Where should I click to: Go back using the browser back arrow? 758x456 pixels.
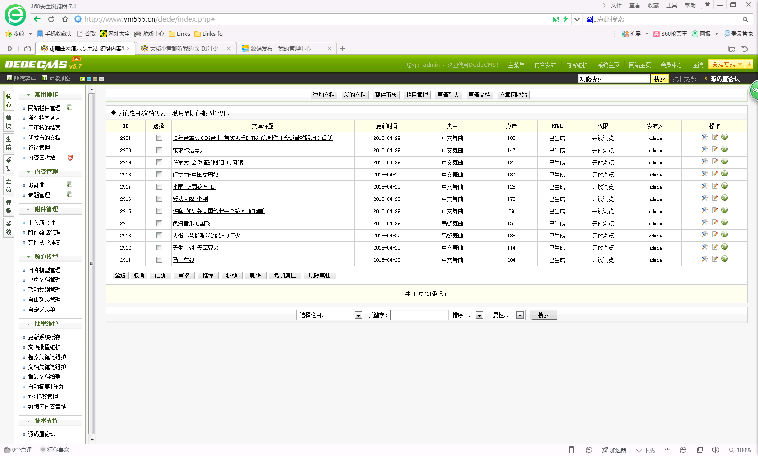click(37, 19)
